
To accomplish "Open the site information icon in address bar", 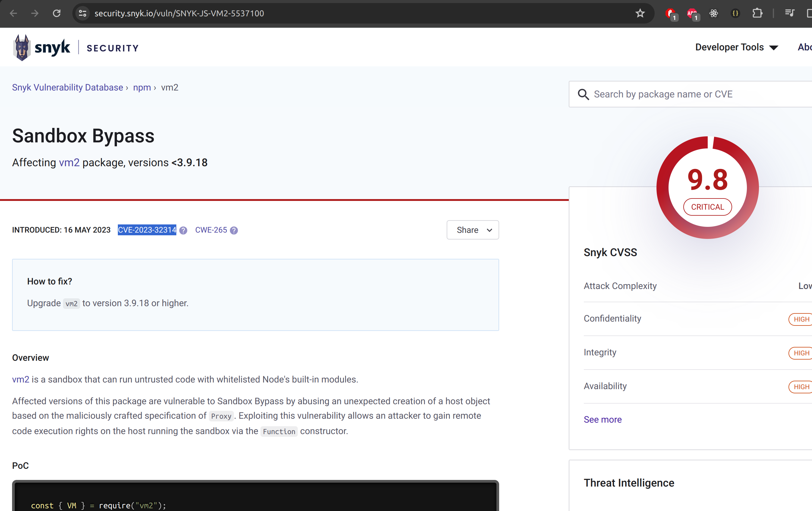I will pos(83,14).
